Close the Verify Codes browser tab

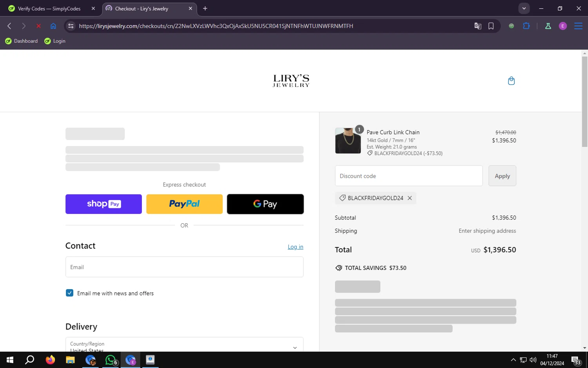pyautogui.click(x=93, y=9)
